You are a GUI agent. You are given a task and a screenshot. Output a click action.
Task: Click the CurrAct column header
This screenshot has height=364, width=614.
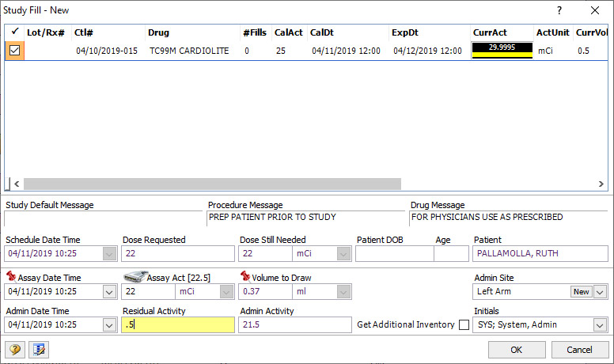pyautogui.click(x=502, y=32)
